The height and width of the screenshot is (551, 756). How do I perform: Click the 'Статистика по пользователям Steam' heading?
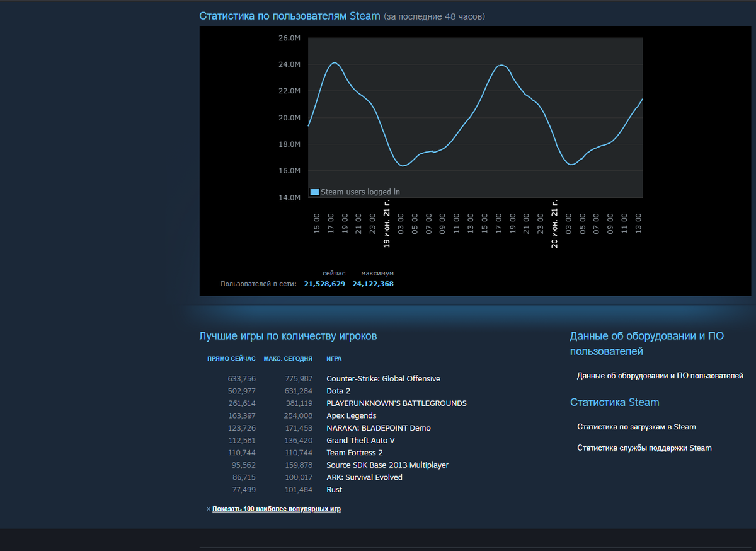(x=290, y=16)
